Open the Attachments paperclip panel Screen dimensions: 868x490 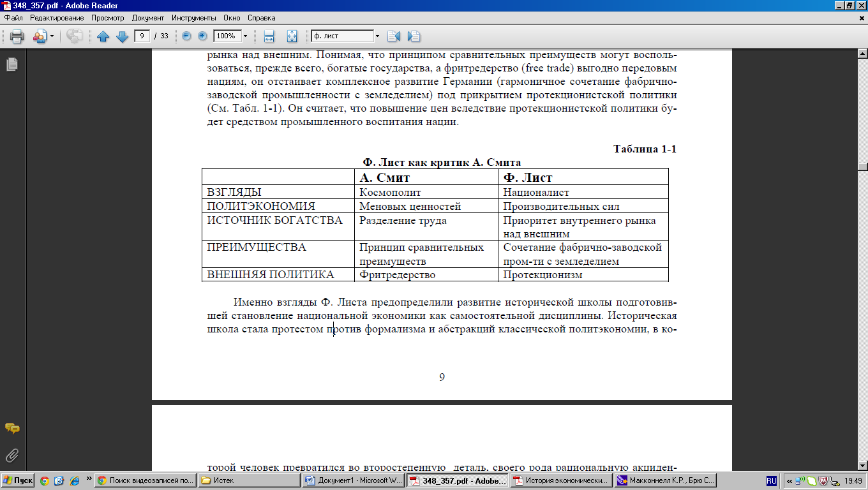point(12,456)
